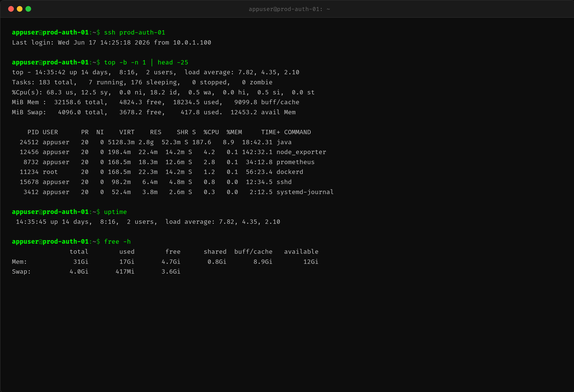Screen dimensions: 574x392
Task: Click the 'COMMAND' column header
Action: [x=297, y=132]
